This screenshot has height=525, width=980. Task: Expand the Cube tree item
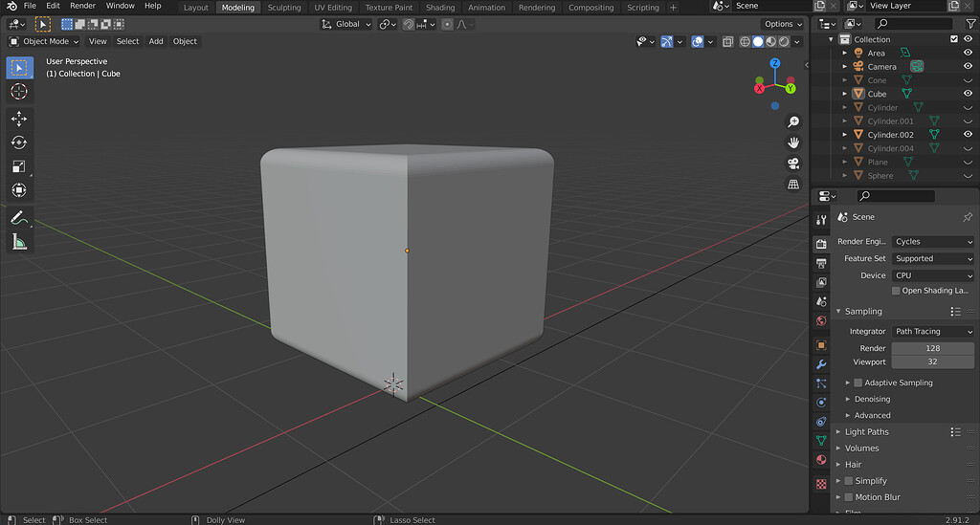click(x=845, y=94)
